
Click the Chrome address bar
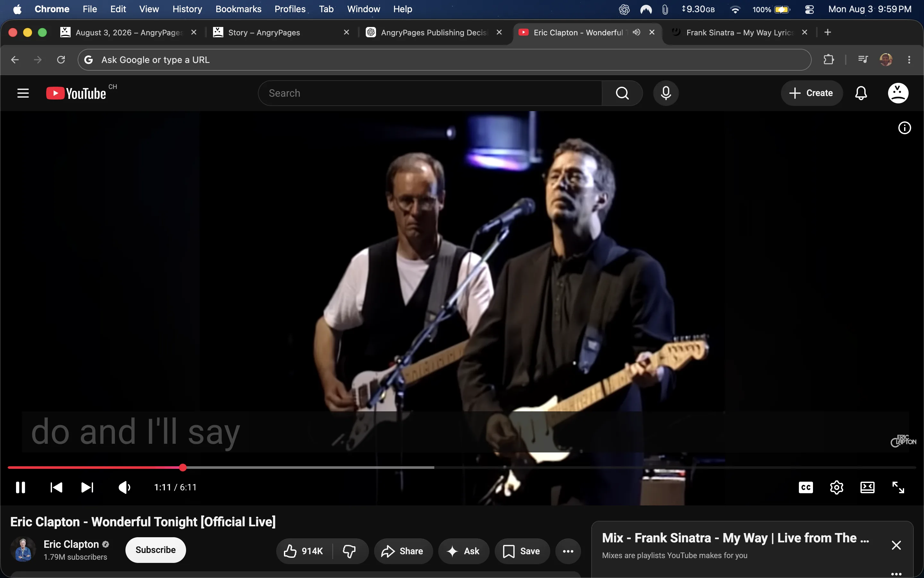(x=444, y=60)
